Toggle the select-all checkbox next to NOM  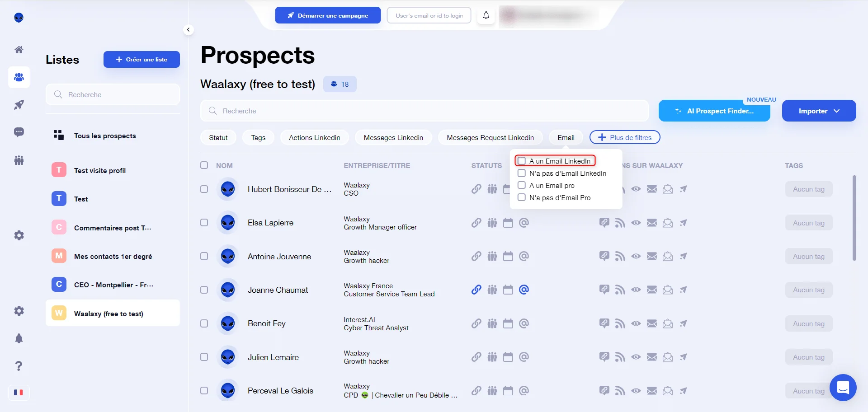(204, 165)
